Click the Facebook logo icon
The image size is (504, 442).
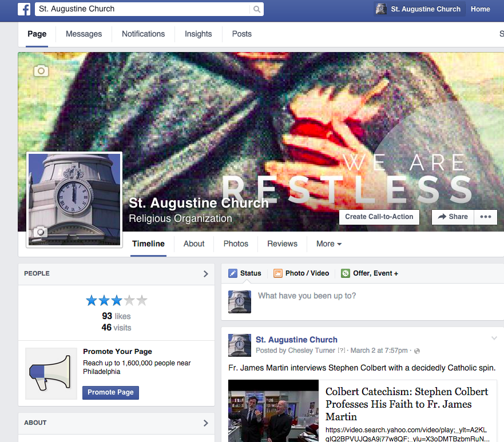pos(24,9)
